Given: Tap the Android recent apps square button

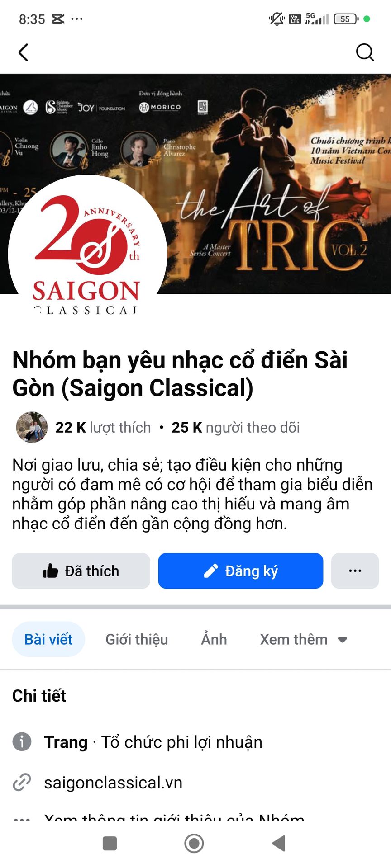Looking at the screenshot, I should (110, 843).
